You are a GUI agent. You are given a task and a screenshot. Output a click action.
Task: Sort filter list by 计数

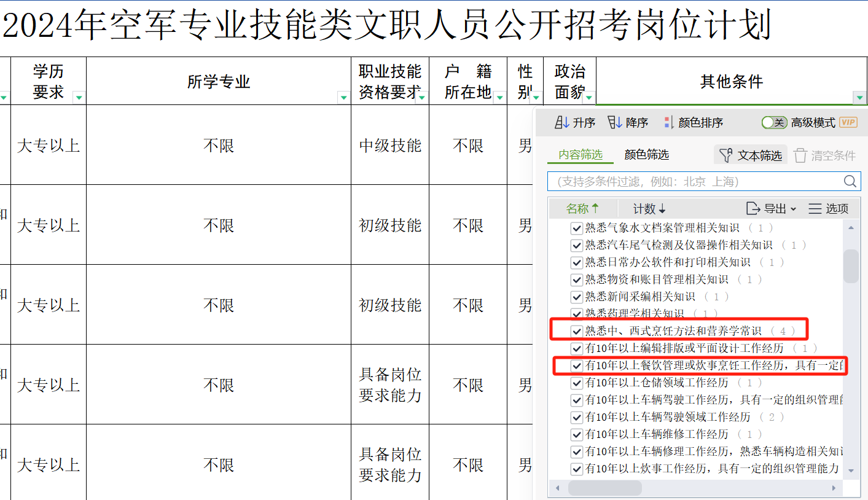click(649, 208)
